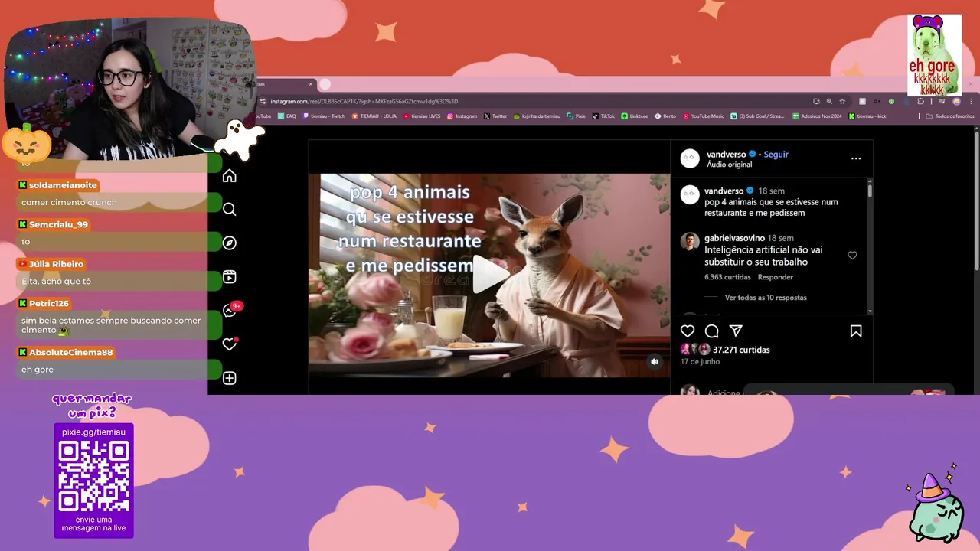Open the YouTube Music bookmark
Image resolution: width=980 pixels, height=551 pixels.
point(703,116)
